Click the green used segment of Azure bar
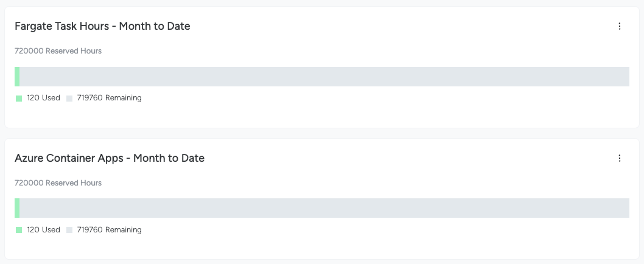This screenshot has width=644, height=264. tap(17, 208)
